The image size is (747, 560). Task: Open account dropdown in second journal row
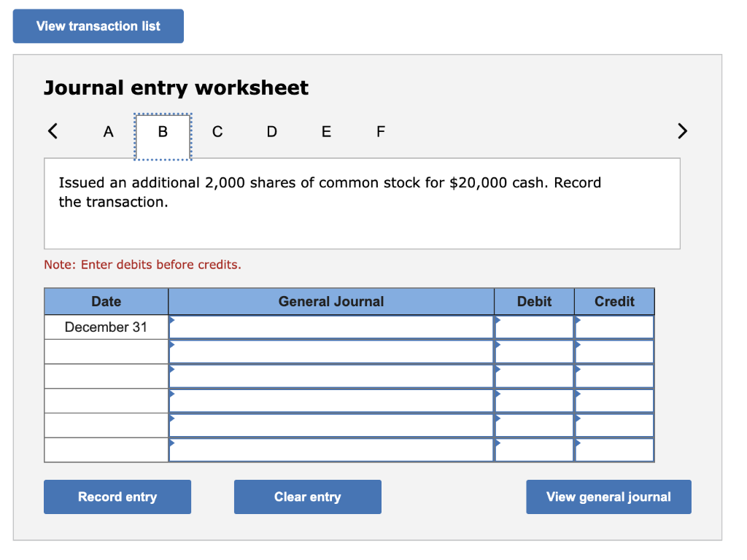pyautogui.click(x=174, y=346)
